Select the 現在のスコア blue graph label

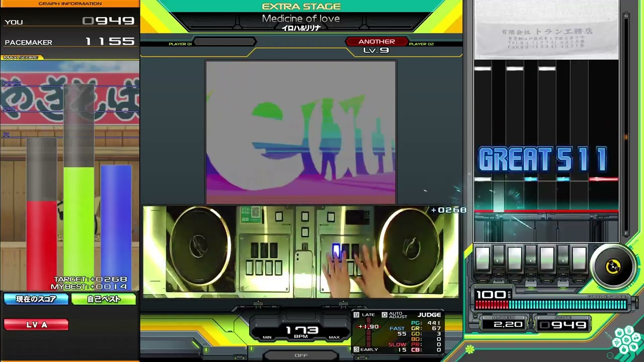tap(36, 299)
